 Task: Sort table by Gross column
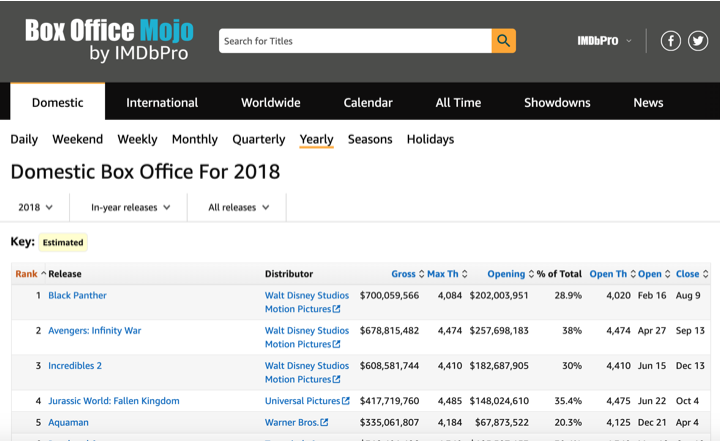click(x=407, y=274)
